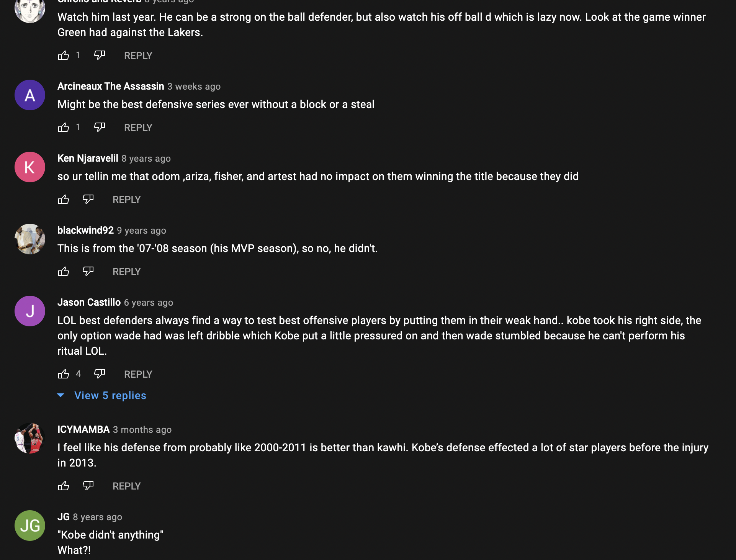This screenshot has height=560, width=736.
Task: Reply to ICYMAMBA's comment
Action: (126, 486)
